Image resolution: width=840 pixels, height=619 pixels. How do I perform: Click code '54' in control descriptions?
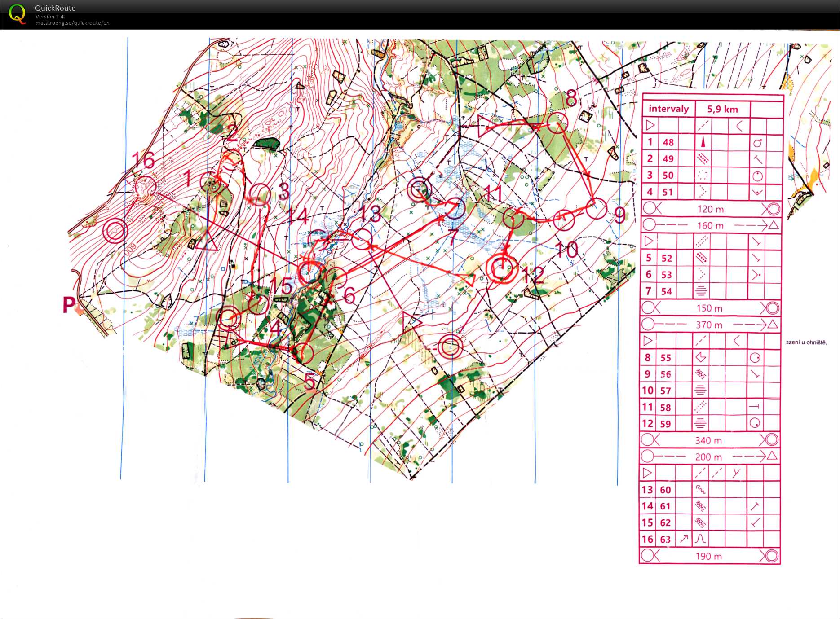pyautogui.click(x=667, y=291)
